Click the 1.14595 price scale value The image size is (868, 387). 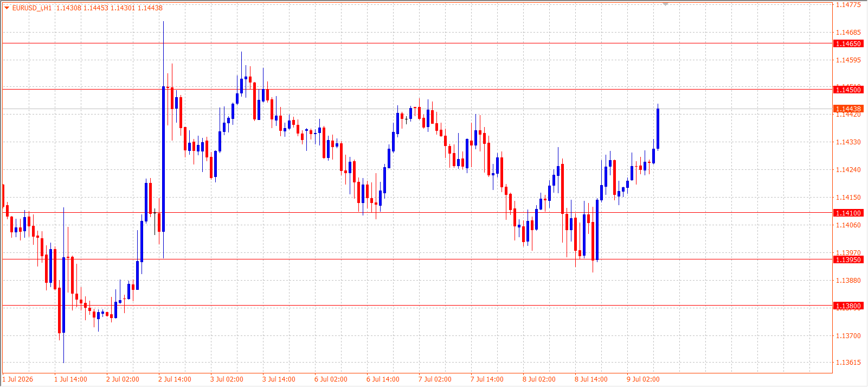click(848, 60)
